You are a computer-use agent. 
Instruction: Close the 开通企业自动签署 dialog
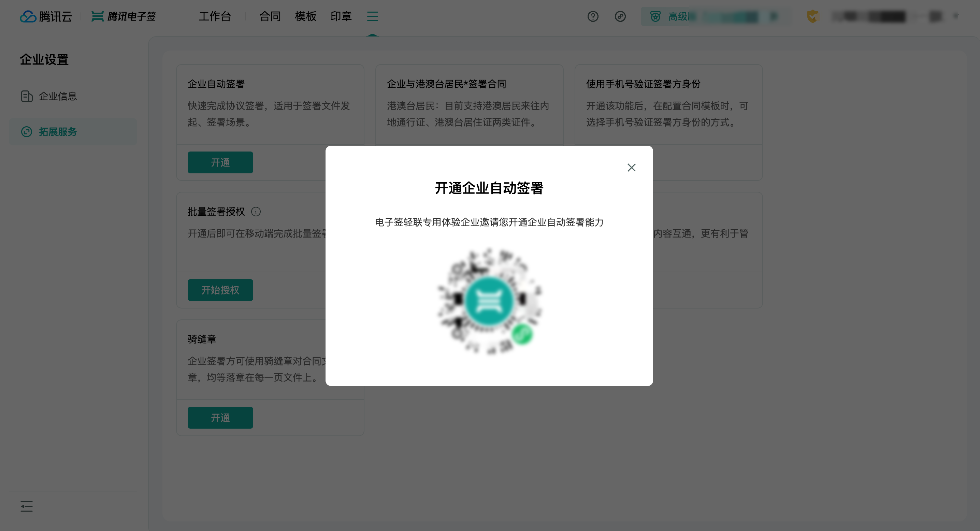631,168
